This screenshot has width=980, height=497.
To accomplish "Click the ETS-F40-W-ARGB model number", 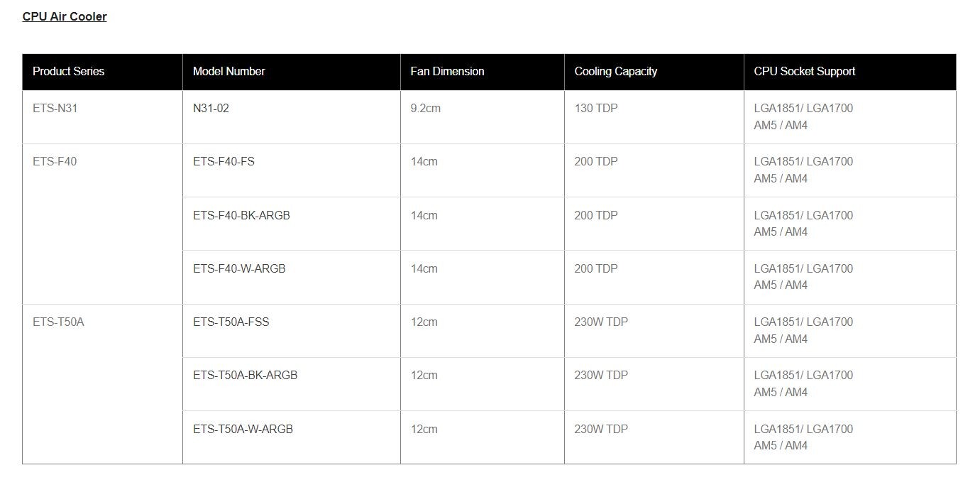I will (239, 269).
